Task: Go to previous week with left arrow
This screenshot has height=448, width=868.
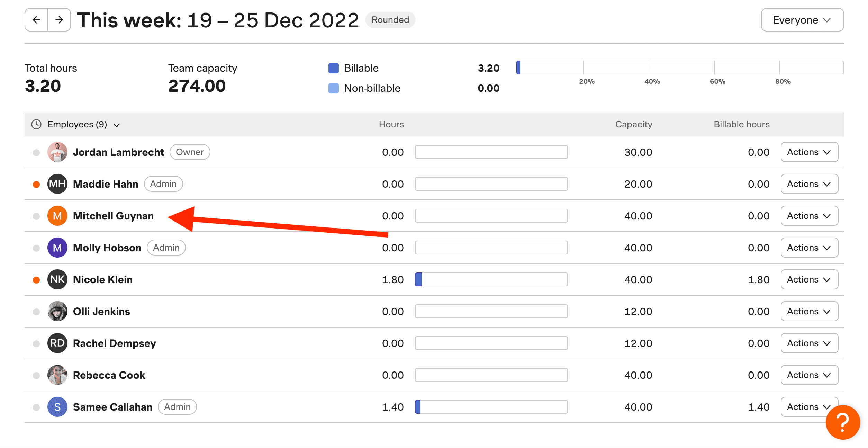Action: click(36, 20)
